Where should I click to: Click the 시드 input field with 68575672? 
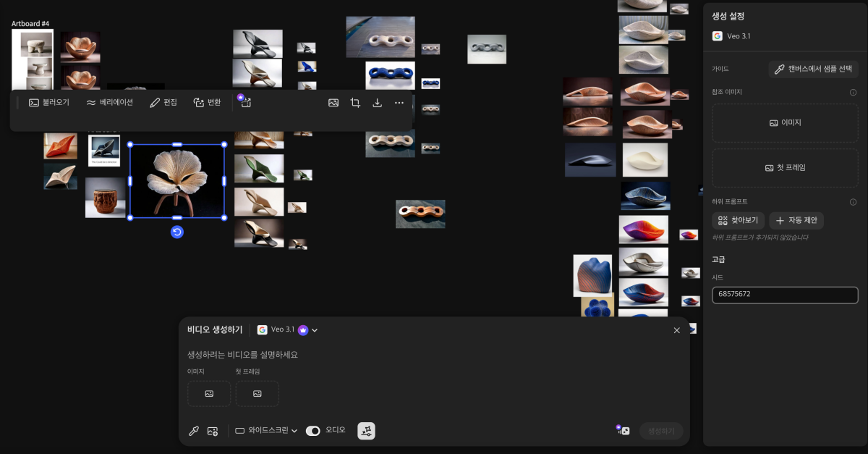pos(785,295)
